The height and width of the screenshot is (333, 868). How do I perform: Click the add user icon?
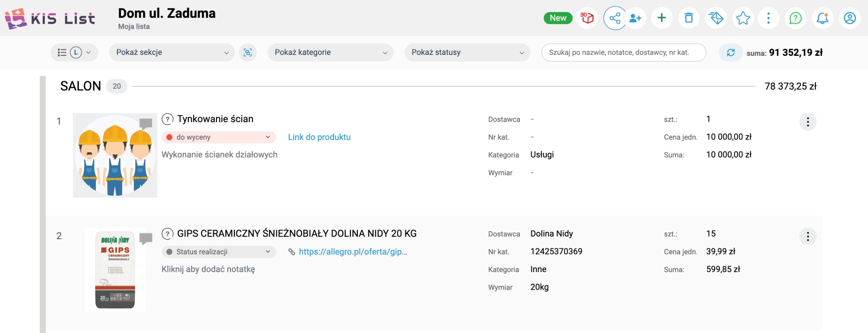coord(635,18)
